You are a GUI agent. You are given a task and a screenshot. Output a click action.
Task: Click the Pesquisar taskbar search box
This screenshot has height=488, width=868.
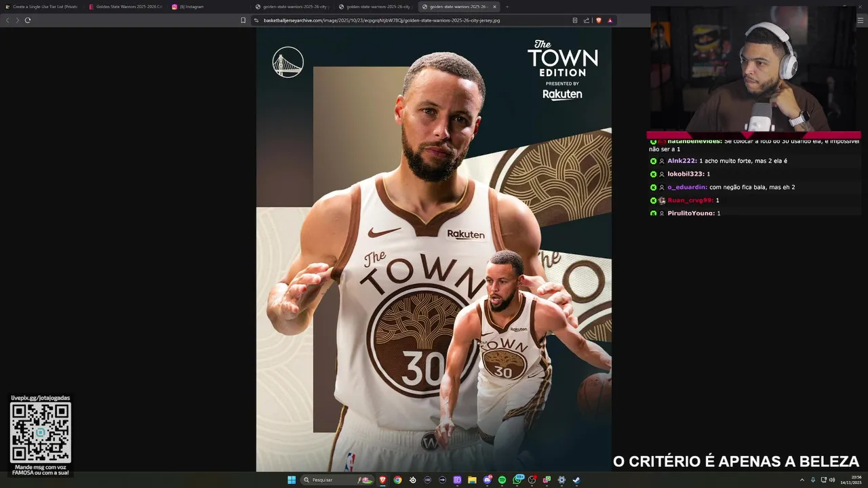(338, 480)
